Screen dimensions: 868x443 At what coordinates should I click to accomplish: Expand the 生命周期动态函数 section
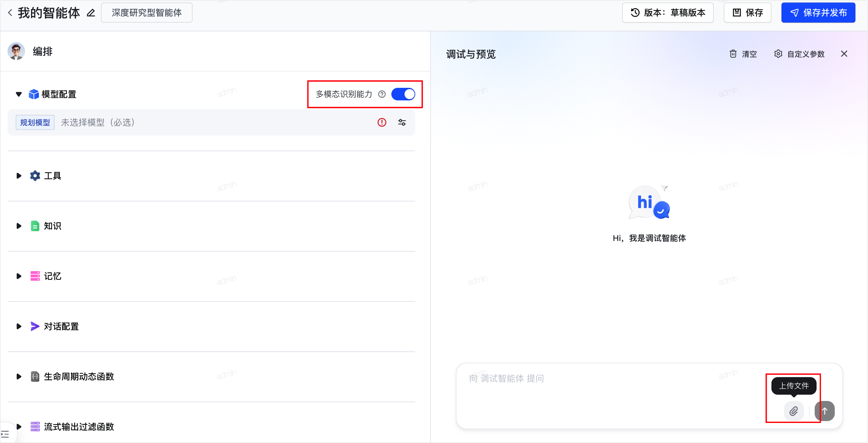19,377
